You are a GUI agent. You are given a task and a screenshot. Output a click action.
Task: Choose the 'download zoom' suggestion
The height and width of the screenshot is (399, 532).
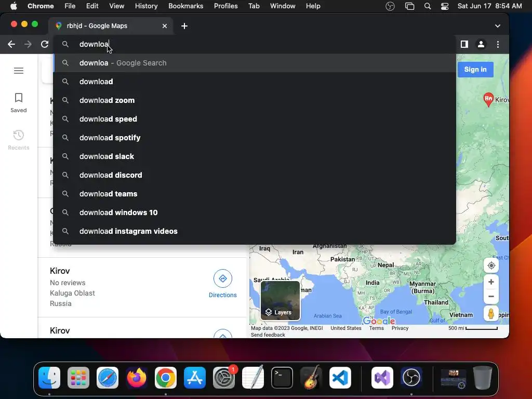tap(255, 100)
